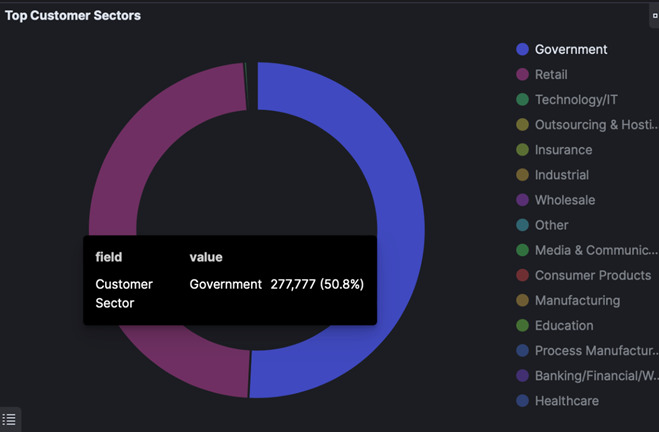The image size is (659, 432).
Task: Click the Insurance green legend dot
Action: pyautogui.click(x=522, y=150)
